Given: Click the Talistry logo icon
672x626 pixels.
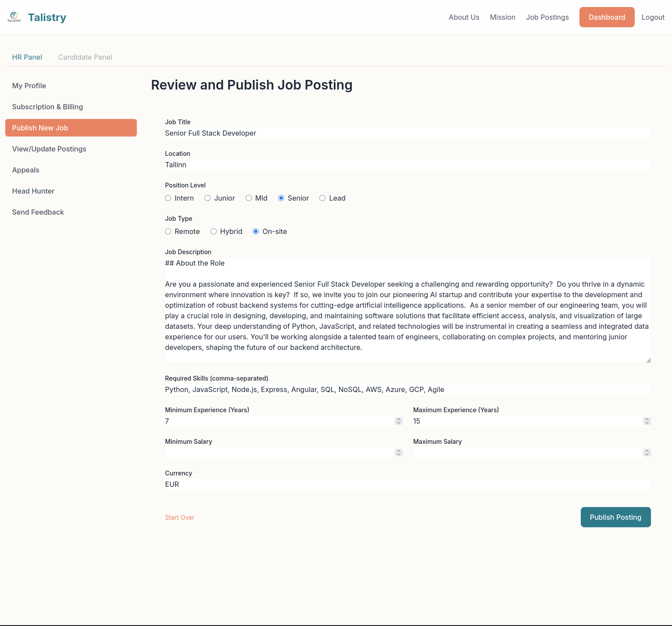Looking at the screenshot, I should pyautogui.click(x=14, y=17).
